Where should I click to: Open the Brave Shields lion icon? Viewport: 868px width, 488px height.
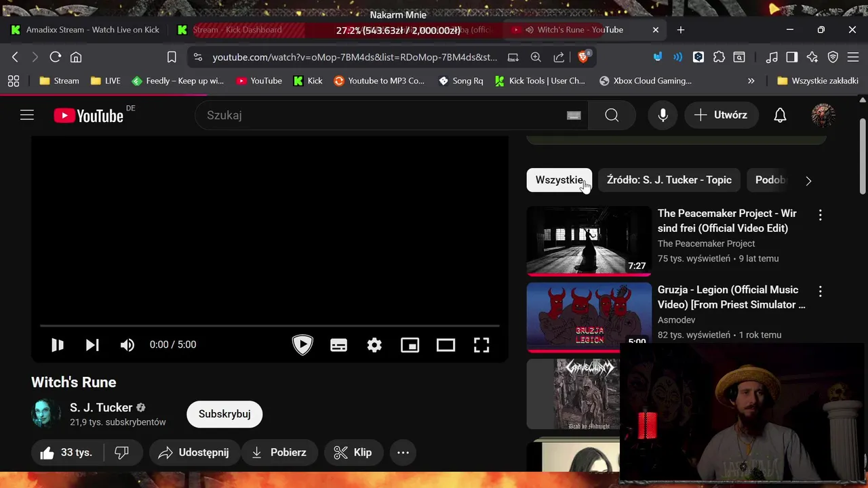(x=584, y=58)
